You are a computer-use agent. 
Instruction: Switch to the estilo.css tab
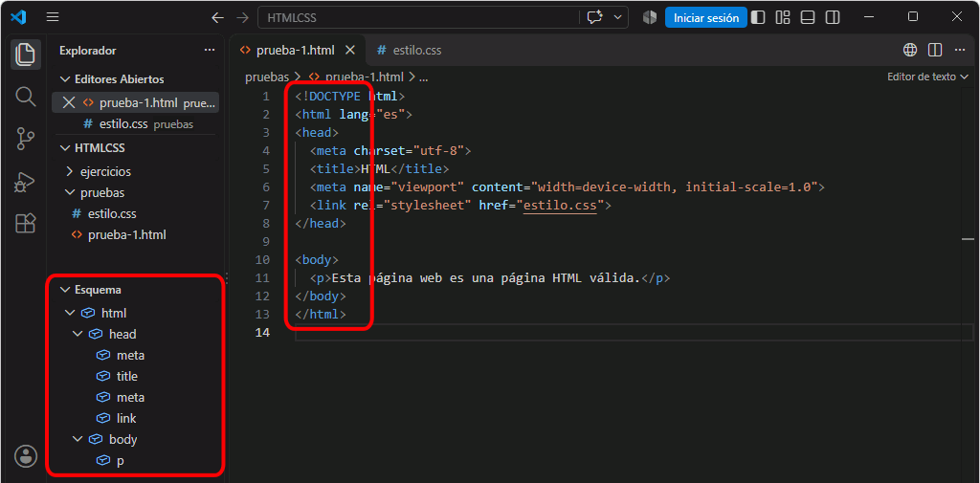coord(410,50)
